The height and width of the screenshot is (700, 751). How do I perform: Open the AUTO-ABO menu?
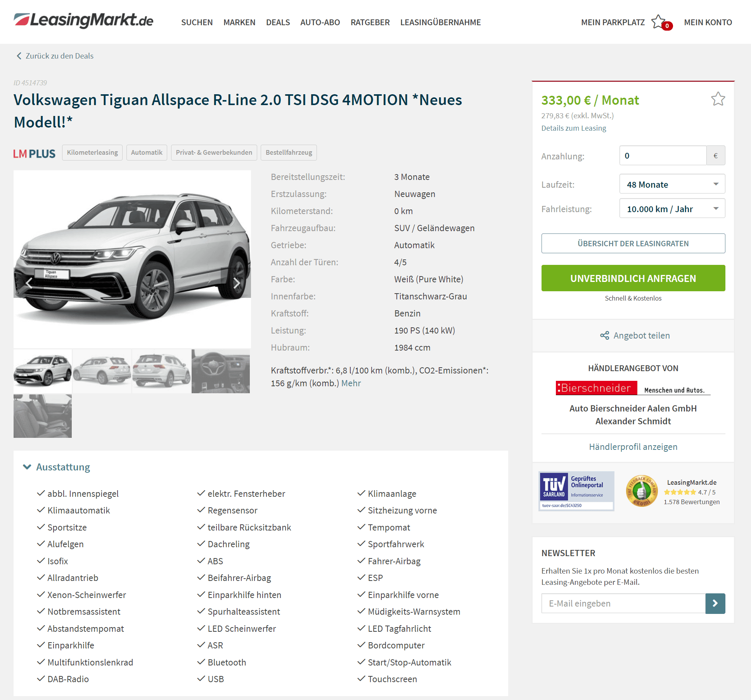(320, 22)
